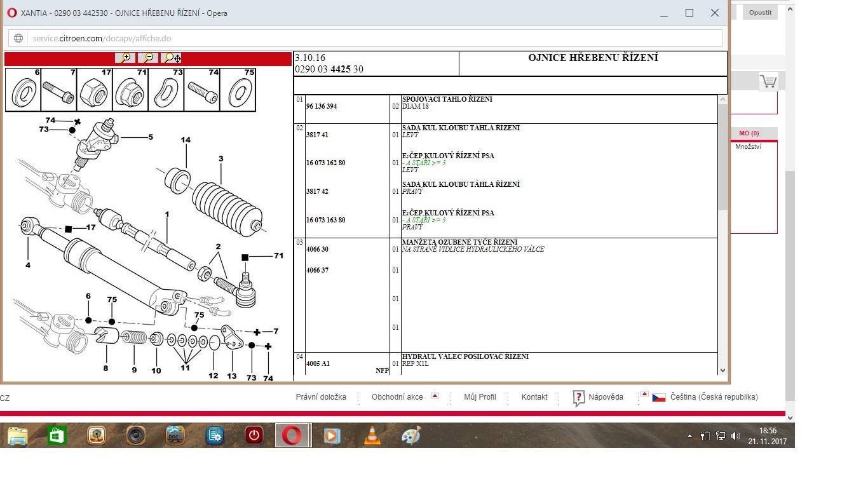Open the safe-dial app icon in taskbar
This screenshot has width=868, height=488.
(97, 436)
